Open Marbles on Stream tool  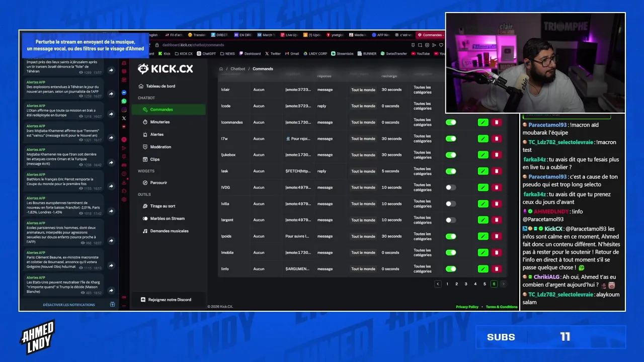169,219
